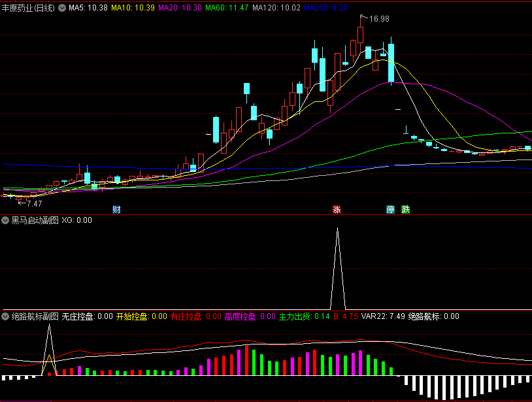Click the 无庄控盘: 0.00 value
The height and width of the screenshot is (402, 532).
(87, 316)
